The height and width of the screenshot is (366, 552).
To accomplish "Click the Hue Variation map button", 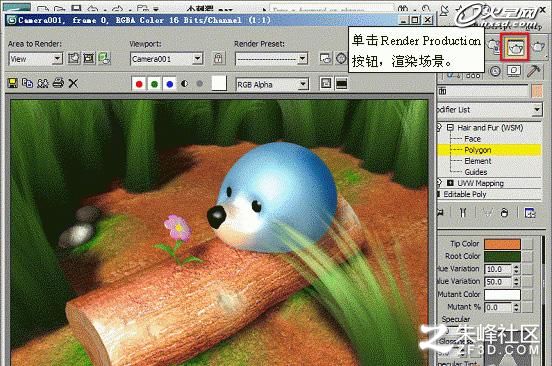I will click(527, 269).
